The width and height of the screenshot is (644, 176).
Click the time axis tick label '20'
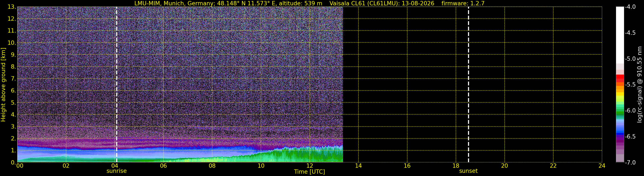[x=505, y=166]
